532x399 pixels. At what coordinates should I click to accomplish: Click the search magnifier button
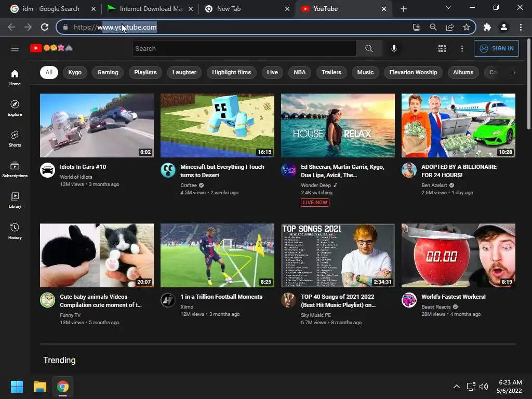pyautogui.click(x=369, y=48)
